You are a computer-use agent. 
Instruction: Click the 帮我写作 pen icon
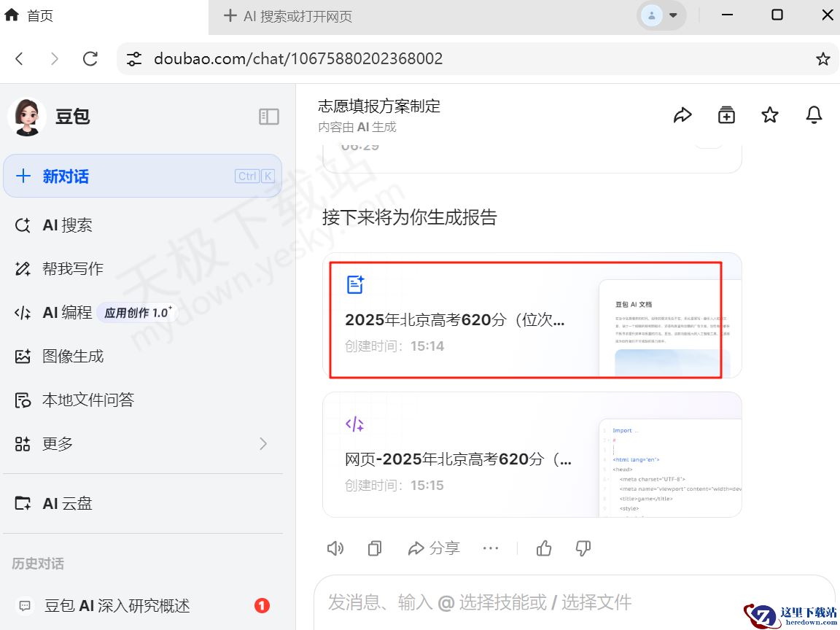23,268
